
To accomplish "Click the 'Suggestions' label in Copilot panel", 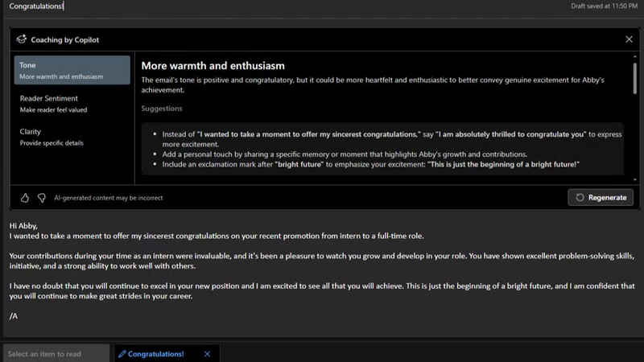I will pyautogui.click(x=162, y=109).
